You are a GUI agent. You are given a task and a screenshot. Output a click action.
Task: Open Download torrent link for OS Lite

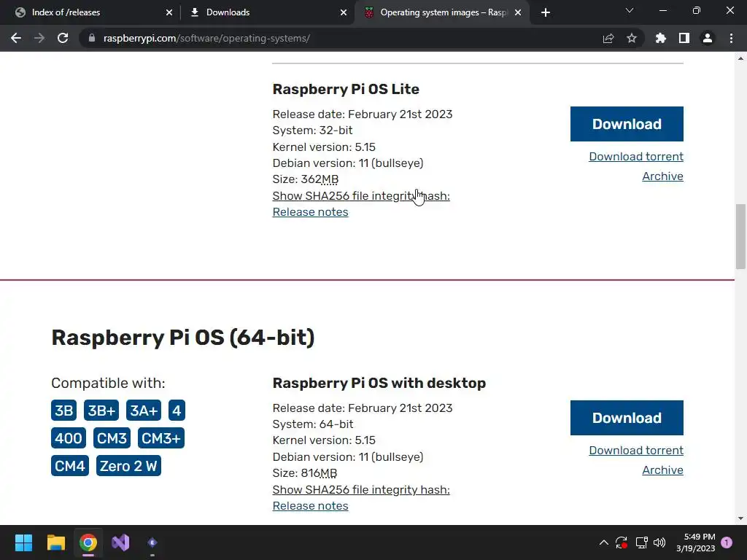(x=636, y=156)
